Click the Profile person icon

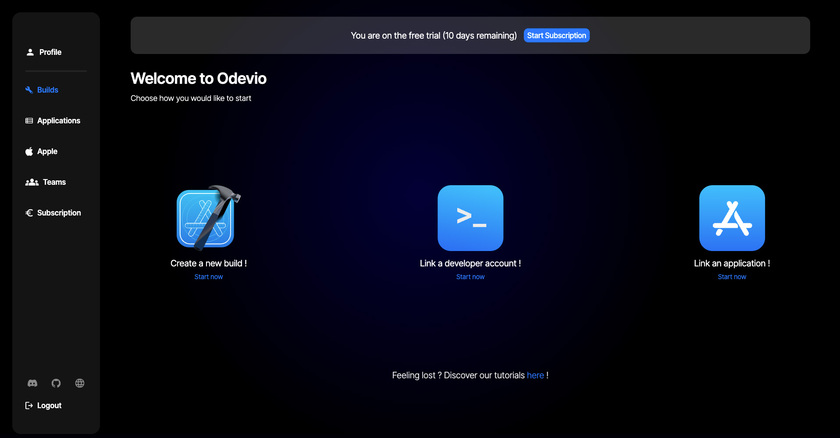click(30, 52)
